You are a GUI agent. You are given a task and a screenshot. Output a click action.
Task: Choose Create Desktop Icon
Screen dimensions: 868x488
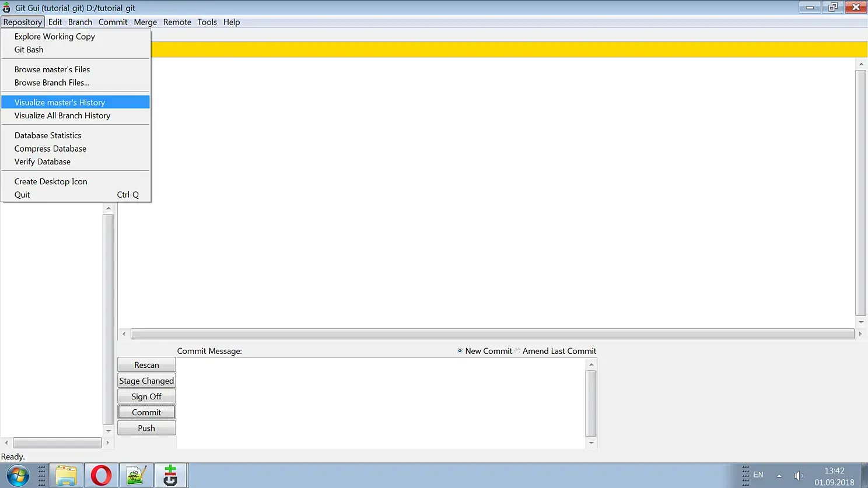pyautogui.click(x=75, y=181)
